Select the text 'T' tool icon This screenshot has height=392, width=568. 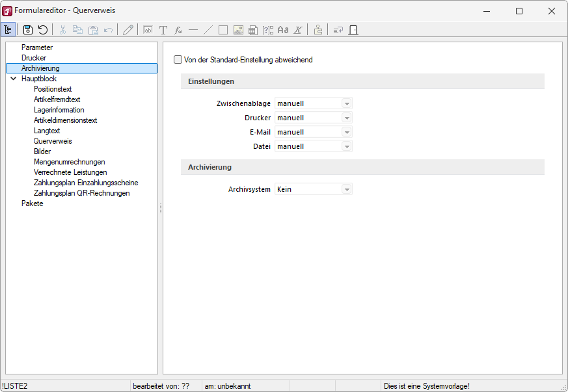pos(163,30)
